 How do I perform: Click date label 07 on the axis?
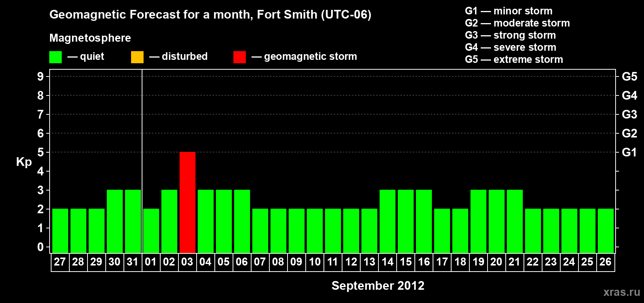point(260,262)
